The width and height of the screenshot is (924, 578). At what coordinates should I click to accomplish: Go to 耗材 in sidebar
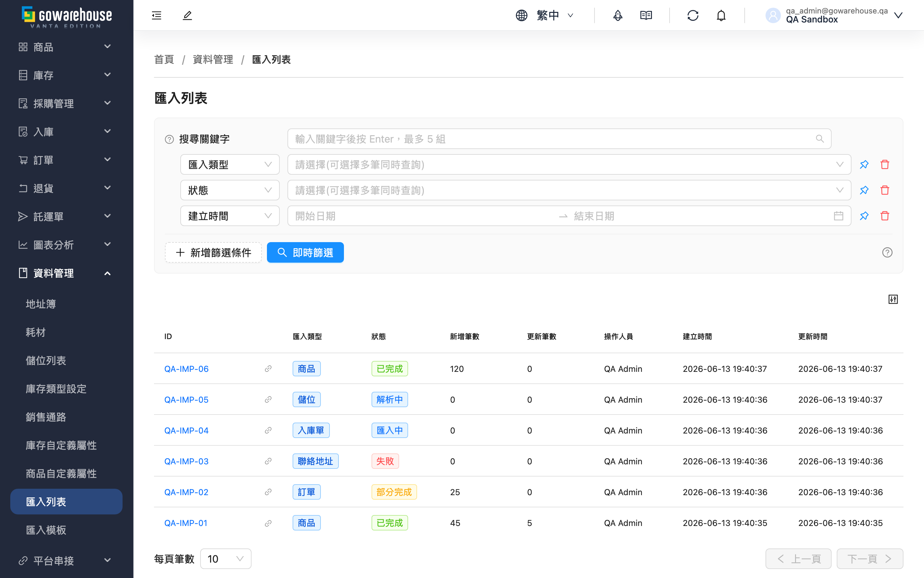tap(66, 332)
